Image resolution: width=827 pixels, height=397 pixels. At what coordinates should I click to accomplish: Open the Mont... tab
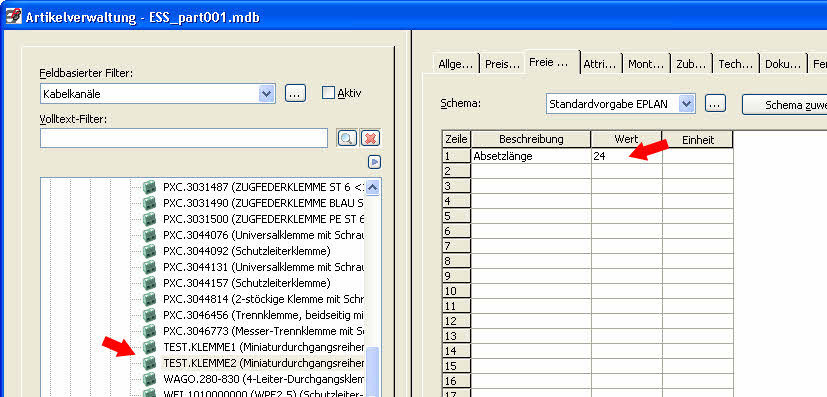coord(646,64)
